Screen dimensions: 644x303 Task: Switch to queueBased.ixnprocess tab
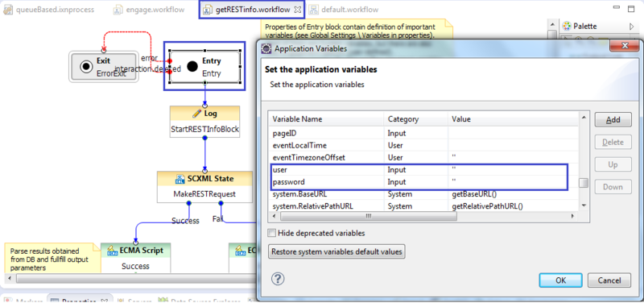pos(48,10)
